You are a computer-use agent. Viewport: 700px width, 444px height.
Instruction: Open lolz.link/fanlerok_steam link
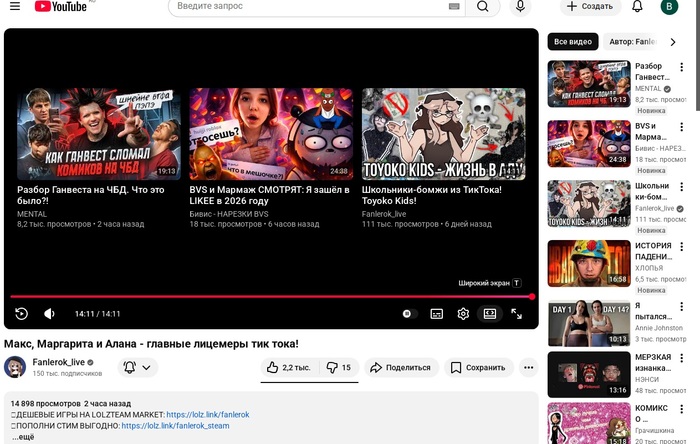(x=175, y=426)
